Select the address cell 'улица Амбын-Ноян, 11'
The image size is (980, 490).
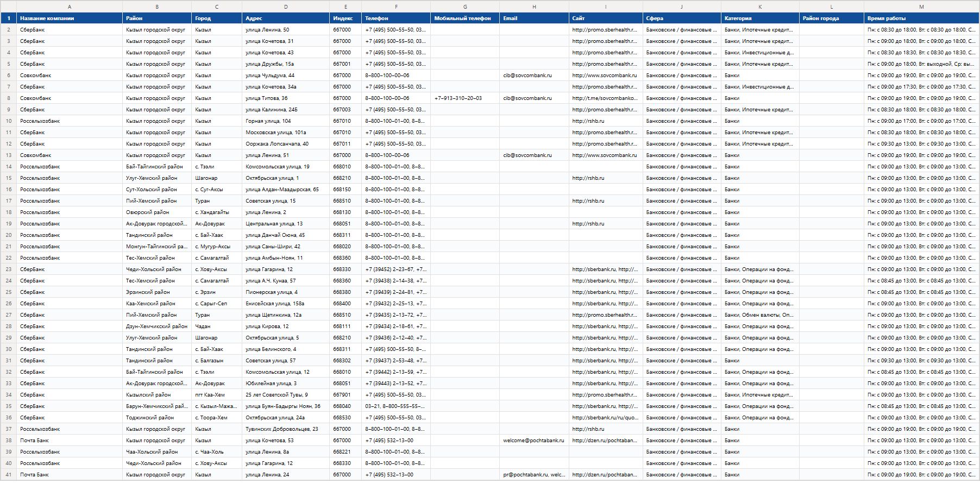(286, 258)
